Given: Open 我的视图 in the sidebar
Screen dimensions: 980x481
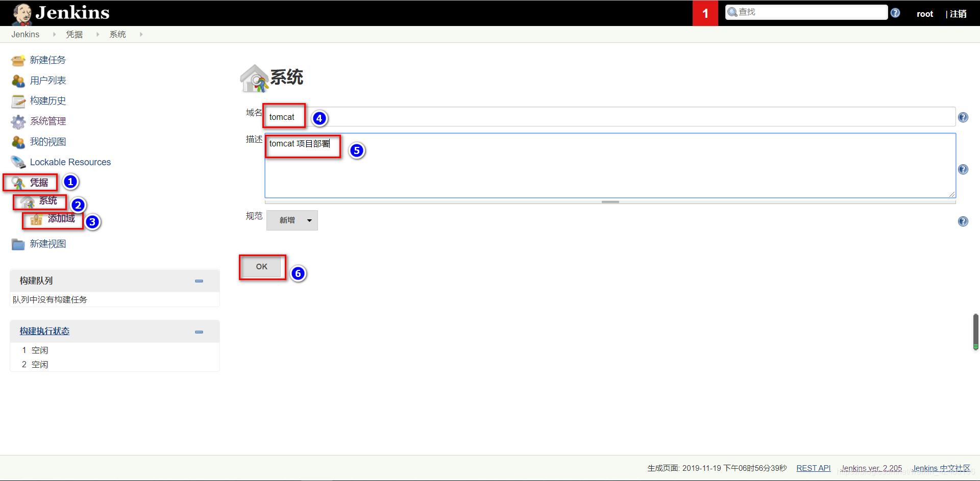Looking at the screenshot, I should coord(48,142).
